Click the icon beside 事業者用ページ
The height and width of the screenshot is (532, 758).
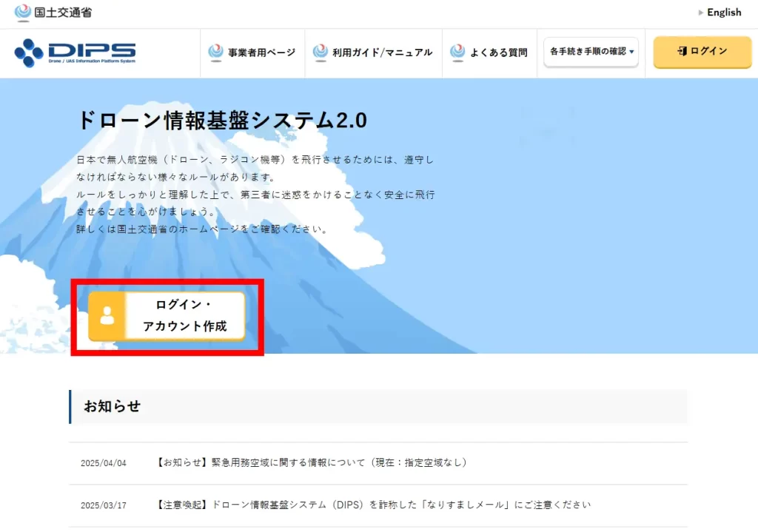(x=215, y=52)
